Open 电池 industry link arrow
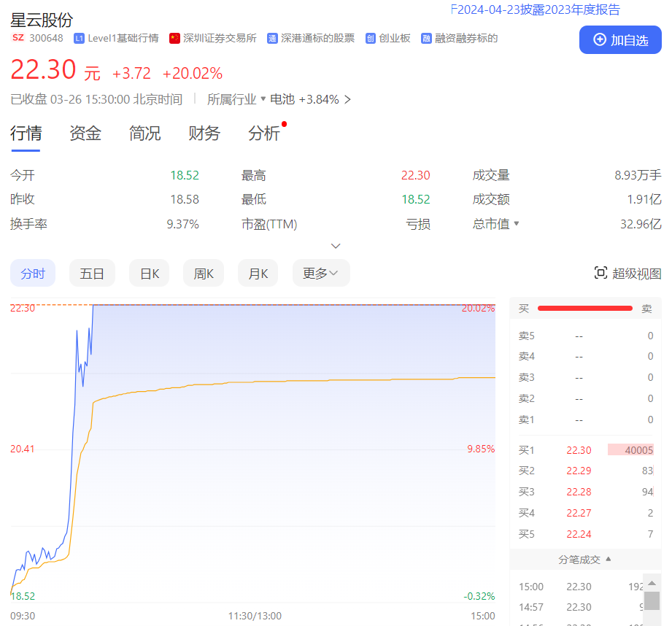The image size is (672, 626). pos(347,99)
